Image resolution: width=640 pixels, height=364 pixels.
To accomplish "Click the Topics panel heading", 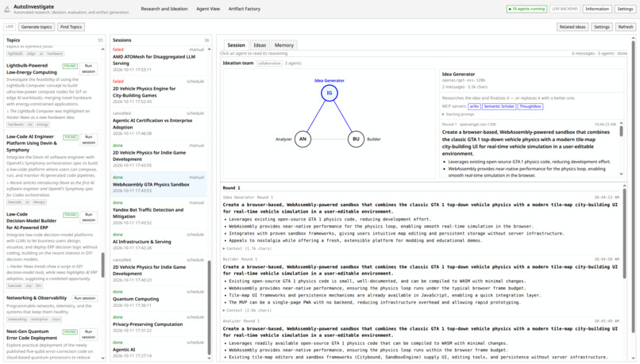I will point(13,40).
